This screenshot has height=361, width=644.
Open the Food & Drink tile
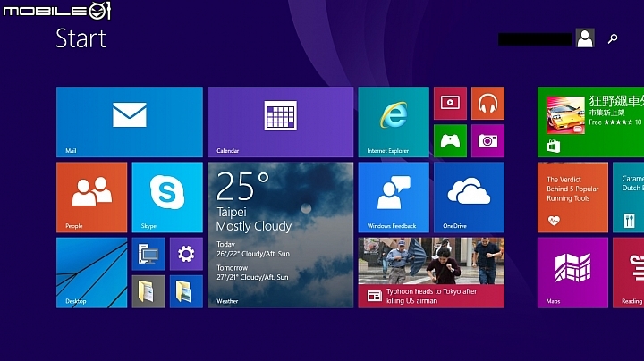(x=629, y=197)
